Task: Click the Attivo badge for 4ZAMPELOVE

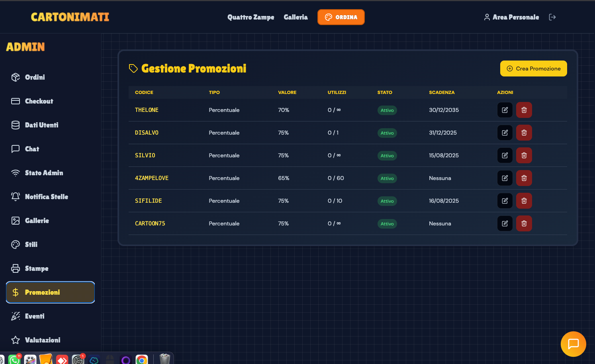Action: (x=387, y=178)
